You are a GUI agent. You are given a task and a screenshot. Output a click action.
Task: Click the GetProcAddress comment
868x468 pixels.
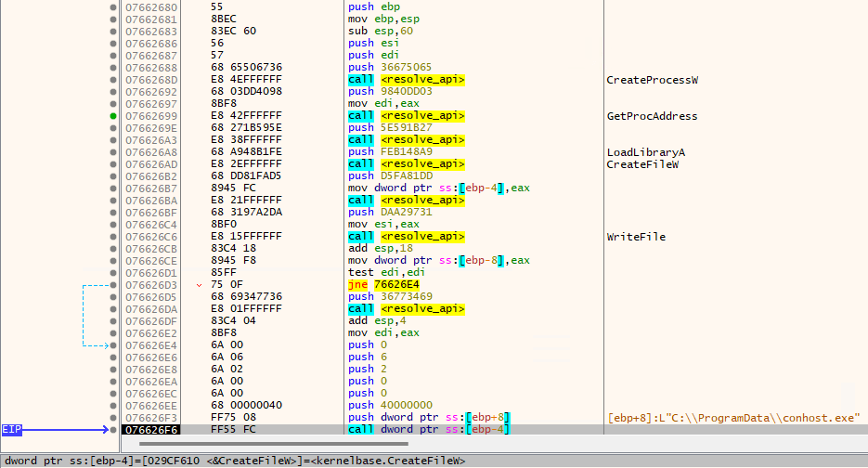click(651, 116)
